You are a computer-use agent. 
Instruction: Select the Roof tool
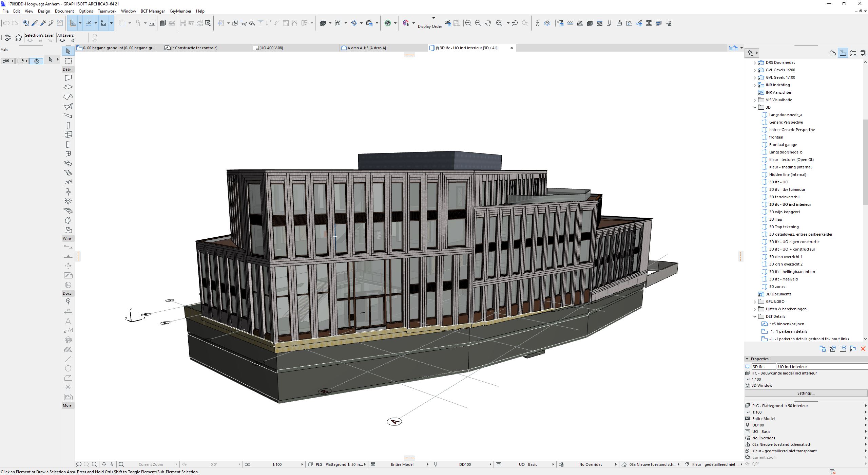click(68, 97)
